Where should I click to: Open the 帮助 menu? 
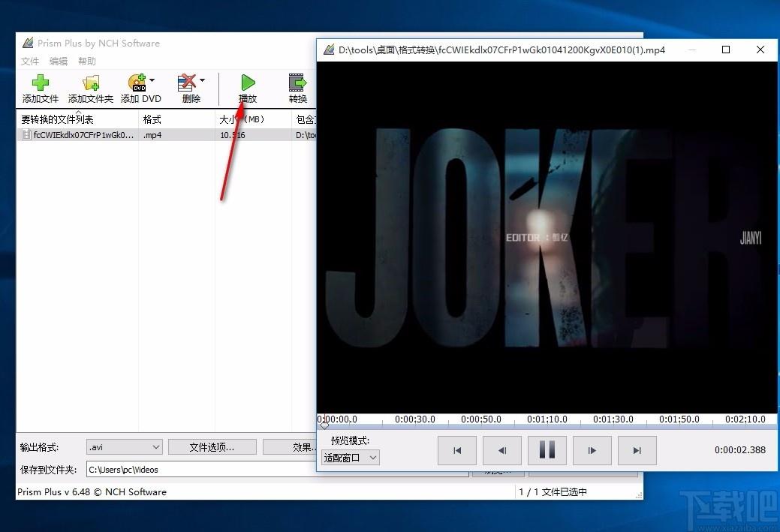pyautogui.click(x=87, y=61)
